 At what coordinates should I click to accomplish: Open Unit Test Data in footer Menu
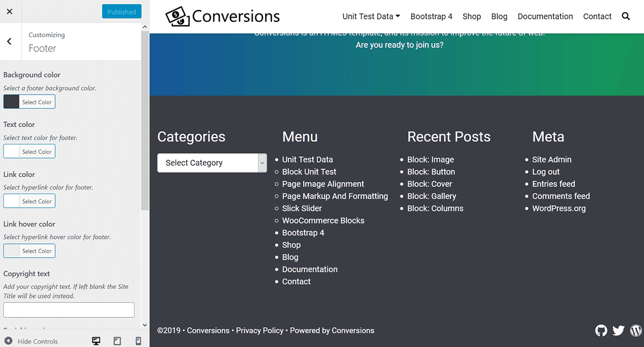pyautogui.click(x=308, y=160)
